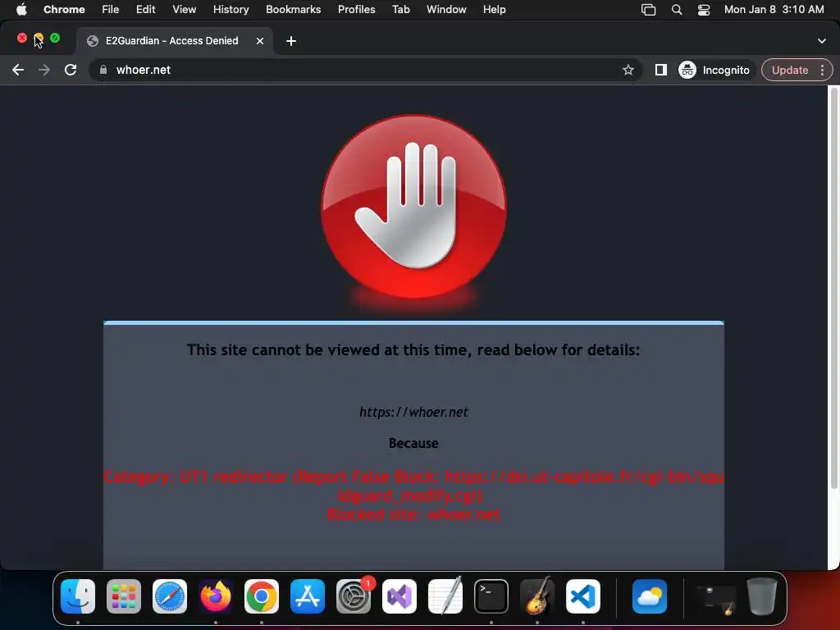Bookmark this page with the star icon

628,70
